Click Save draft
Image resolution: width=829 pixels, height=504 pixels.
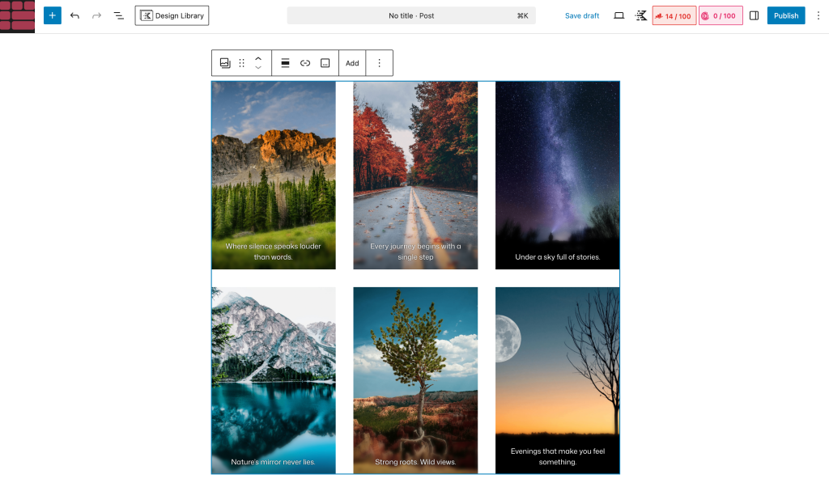pos(581,15)
